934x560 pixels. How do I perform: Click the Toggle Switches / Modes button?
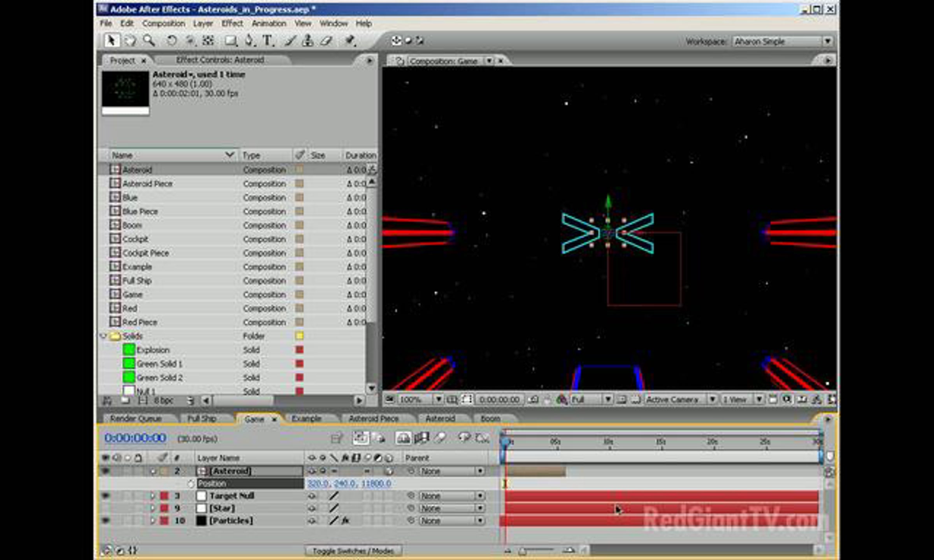pos(353,551)
